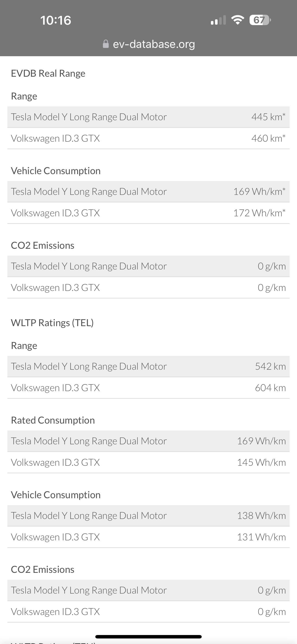Image resolution: width=297 pixels, height=644 pixels.
Task: Select the Volkswagen row showing 145 Wh/km
Action: (x=148, y=463)
